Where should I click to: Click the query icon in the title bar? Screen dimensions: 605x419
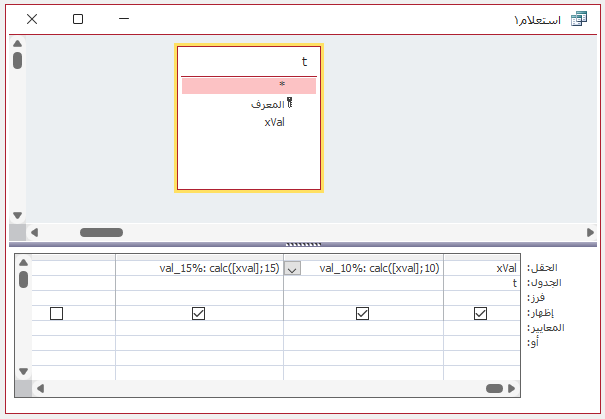tap(578, 19)
